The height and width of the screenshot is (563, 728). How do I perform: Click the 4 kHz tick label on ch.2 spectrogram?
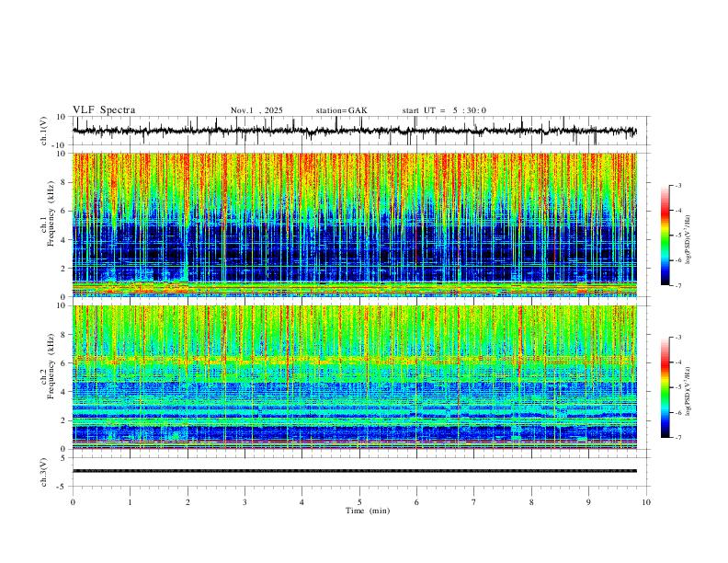tap(63, 392)
